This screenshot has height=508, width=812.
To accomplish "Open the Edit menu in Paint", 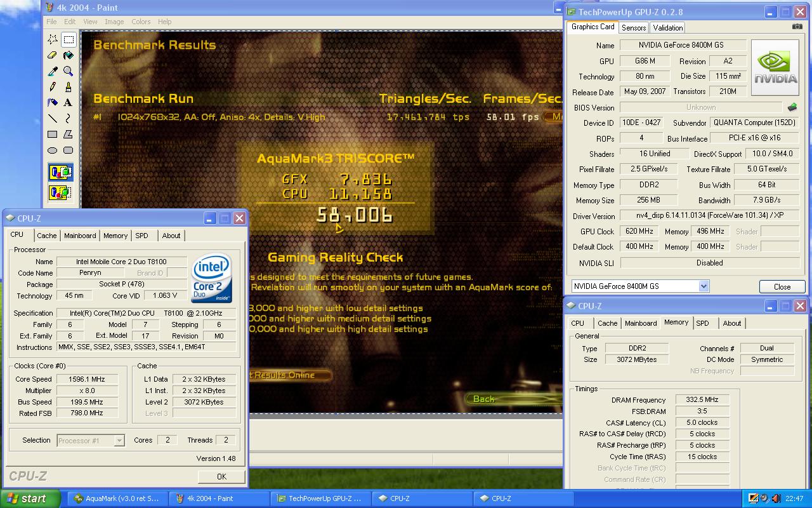I will coord(70,22).
